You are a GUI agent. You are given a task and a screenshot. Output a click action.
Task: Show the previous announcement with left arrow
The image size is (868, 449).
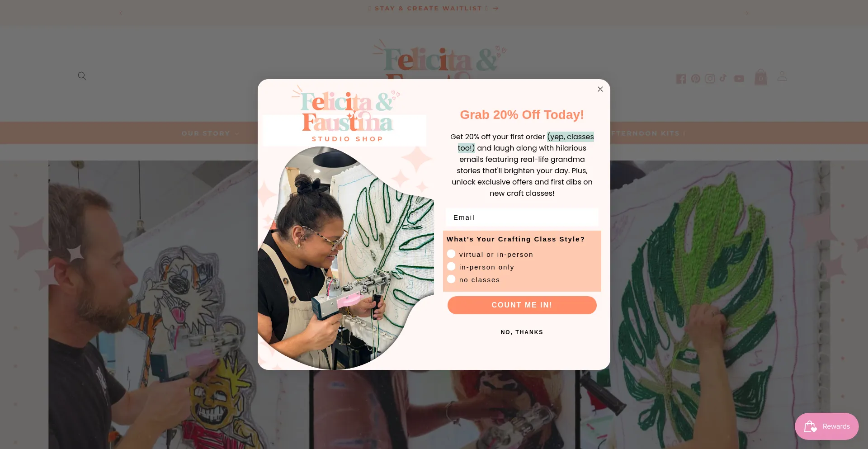121,13
